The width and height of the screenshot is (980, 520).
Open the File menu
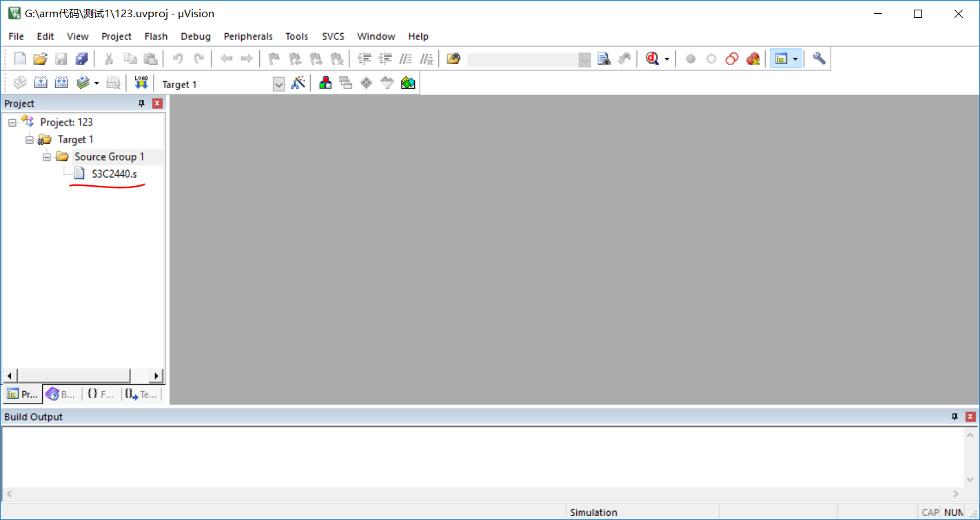coord(16,37)
